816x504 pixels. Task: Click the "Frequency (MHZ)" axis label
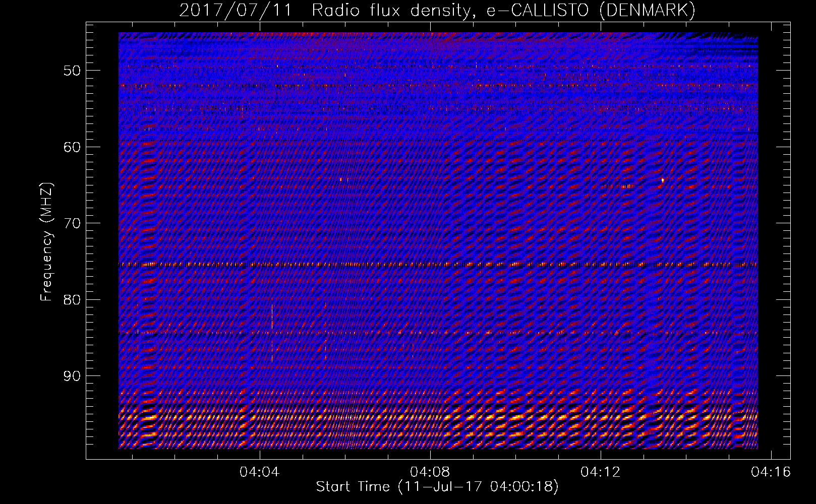pyautogui.click(x=46, y=242)
